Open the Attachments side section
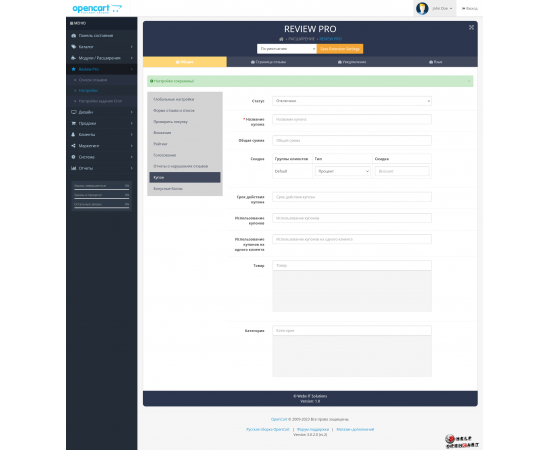Screen dimensions: 550x450 pyautogui.click(x=185, y=133)
